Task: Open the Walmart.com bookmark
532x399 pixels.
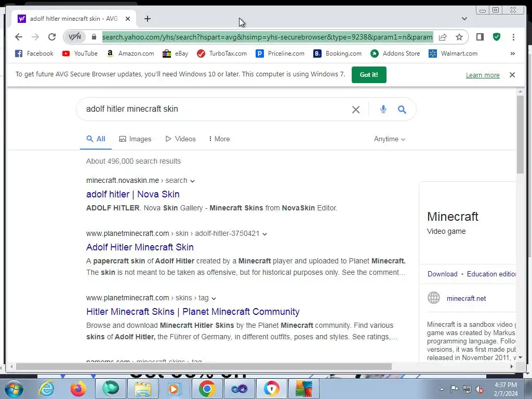Action: 453,54
